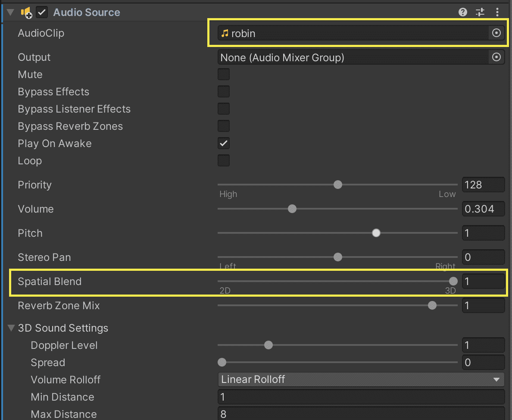This screenshot has width=512, height=420.
Task: Click the Audio Source speaker component icon
Action: [x=27, y=13]
